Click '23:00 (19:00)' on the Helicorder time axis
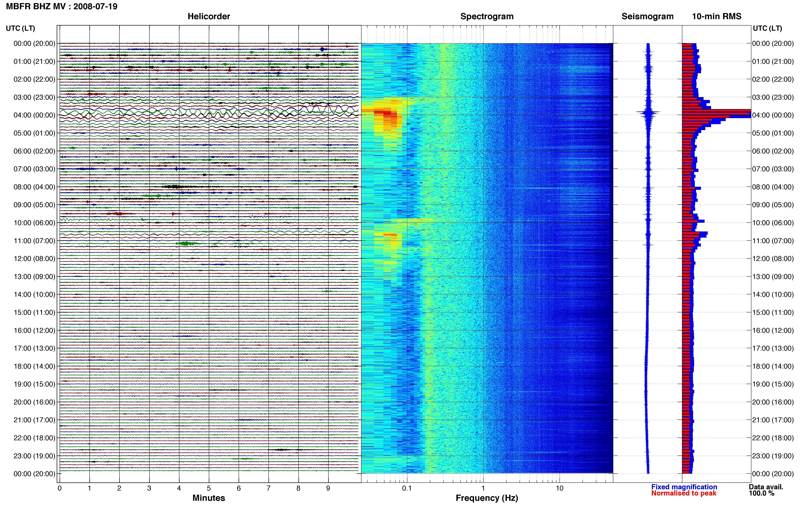This screenshot has width=812, height=508. click(34, 456)
